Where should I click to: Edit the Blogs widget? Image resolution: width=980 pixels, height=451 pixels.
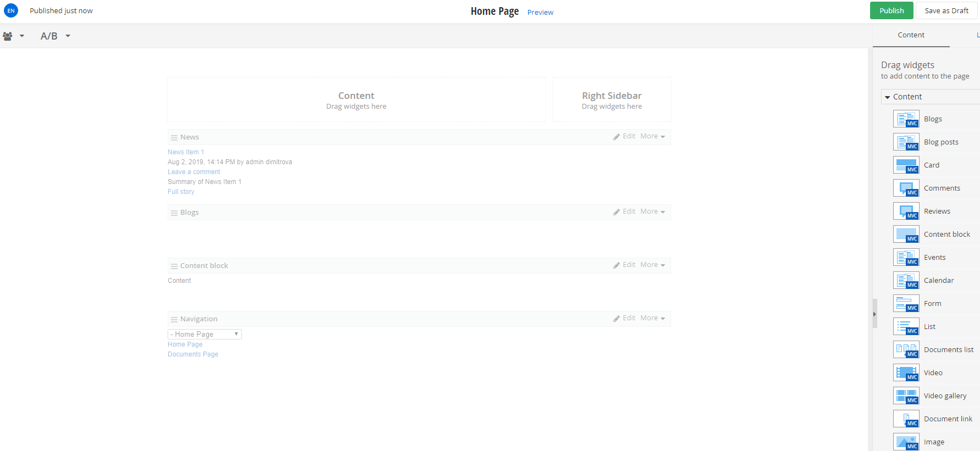[x=624, y=211]
